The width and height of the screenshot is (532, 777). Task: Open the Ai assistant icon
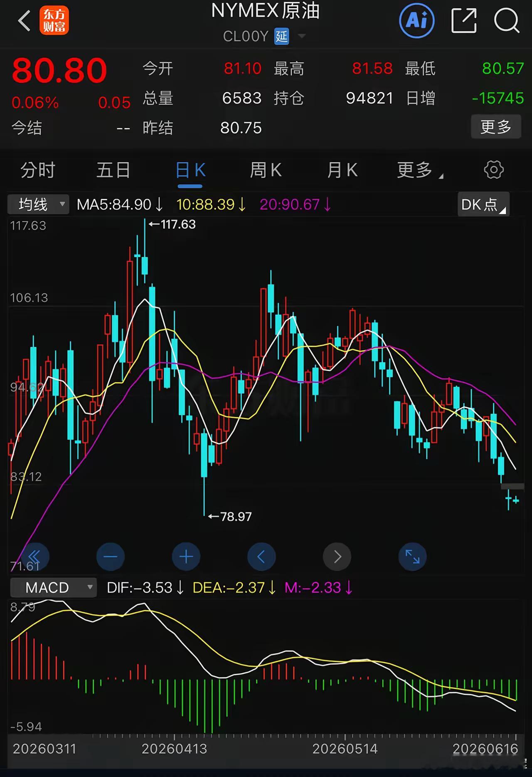click(x=417, y=20)
